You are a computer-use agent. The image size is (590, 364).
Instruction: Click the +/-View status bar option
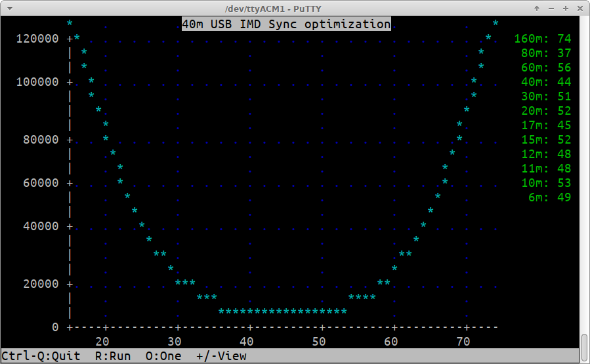pos(221,356)
